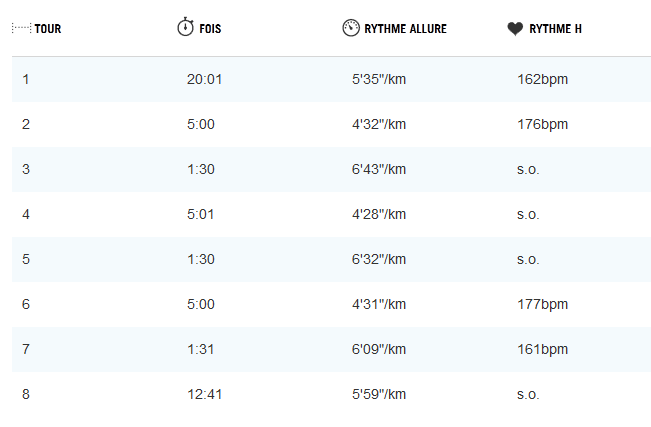The height and width of the screenshot is (427, 651).
Task: Select the RYTHME ALLURE column header
Action: 406,29
